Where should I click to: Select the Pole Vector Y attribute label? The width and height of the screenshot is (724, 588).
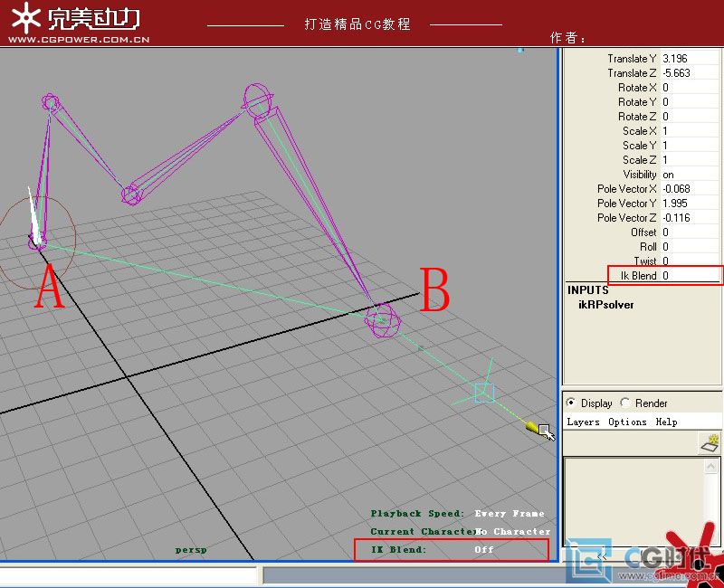click(626, 203)
